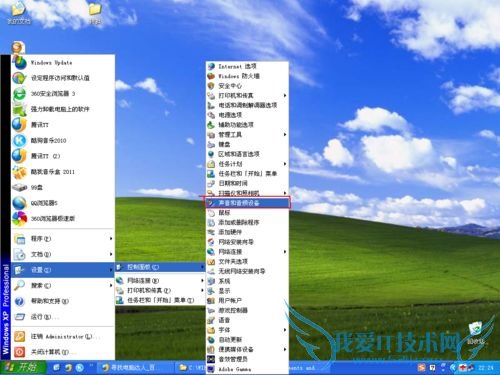
Task: Expand the 管理工具 submenu arrow
Action: point(285,135)
